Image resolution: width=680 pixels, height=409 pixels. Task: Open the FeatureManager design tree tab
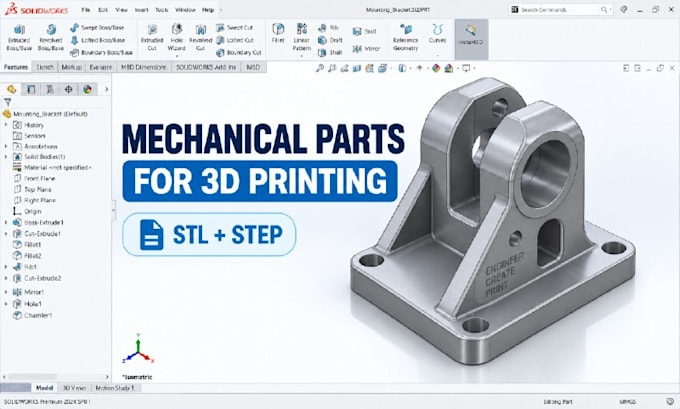click(12, 89)
